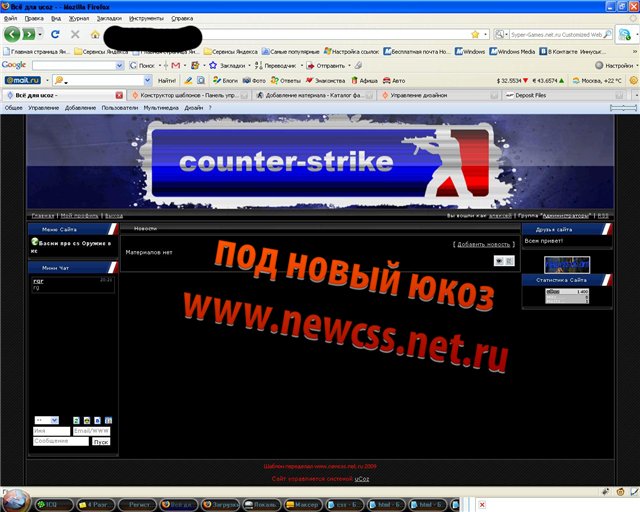
Task: Open the Мой профиль link
Action: tap(80, 216)
